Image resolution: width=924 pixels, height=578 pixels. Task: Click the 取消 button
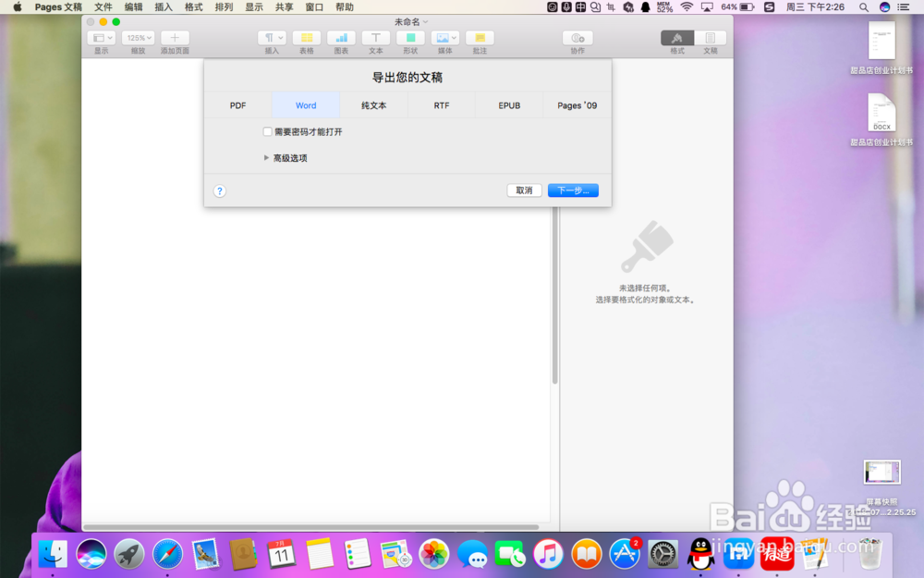pyautogui.click(x=525, y=191)
